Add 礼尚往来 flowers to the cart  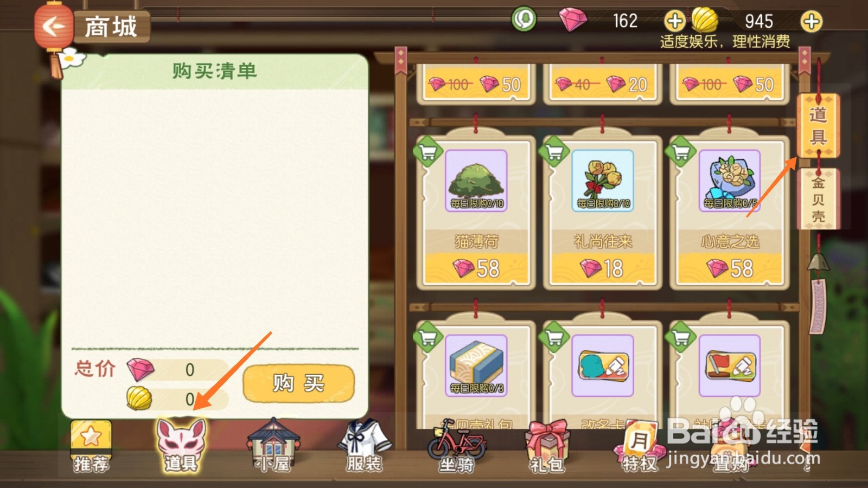pos(554,152)
